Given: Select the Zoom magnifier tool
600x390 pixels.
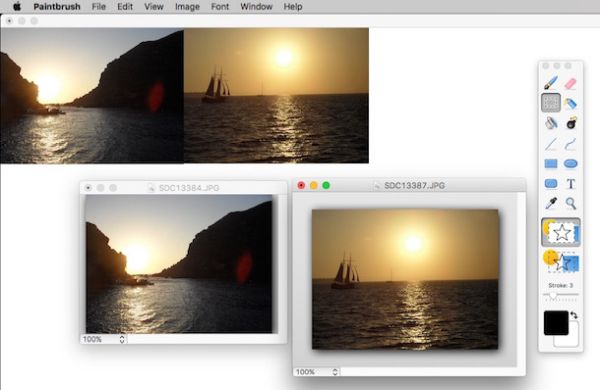Looking at the screenshot, I should pyautogui.click(x=571, y=203).
